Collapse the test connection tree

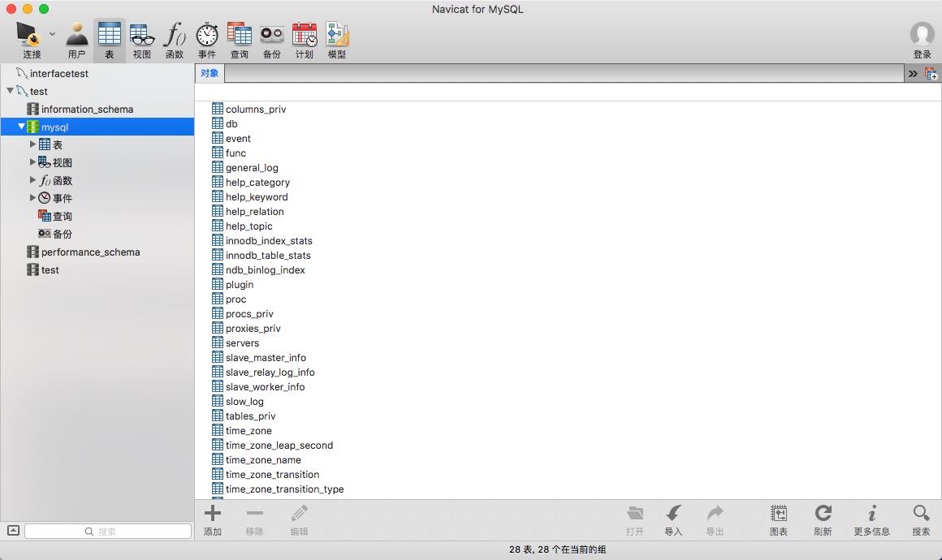click(11, 91)
